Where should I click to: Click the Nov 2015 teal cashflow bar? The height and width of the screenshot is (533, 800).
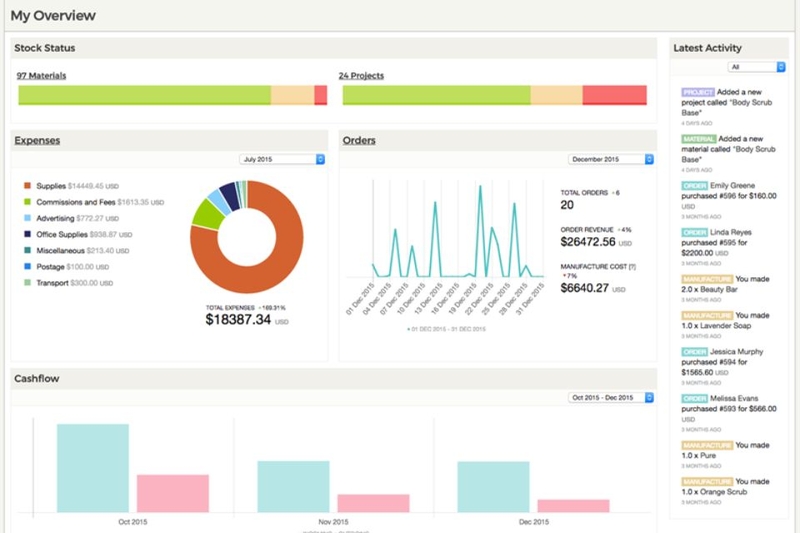(x=293, y=487)
